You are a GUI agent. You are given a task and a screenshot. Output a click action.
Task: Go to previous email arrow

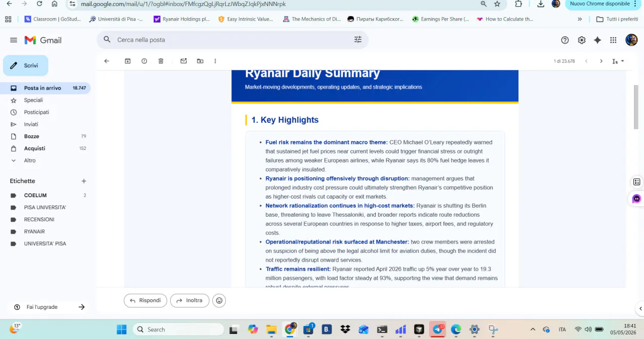click(586, 61)
